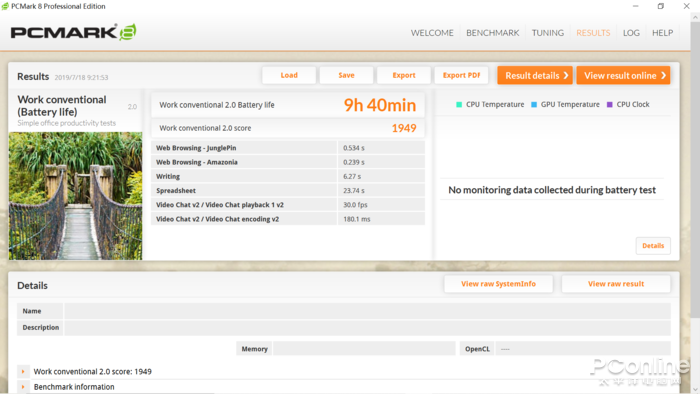
Task: Click the Save results button
Action: click(346, 75)
